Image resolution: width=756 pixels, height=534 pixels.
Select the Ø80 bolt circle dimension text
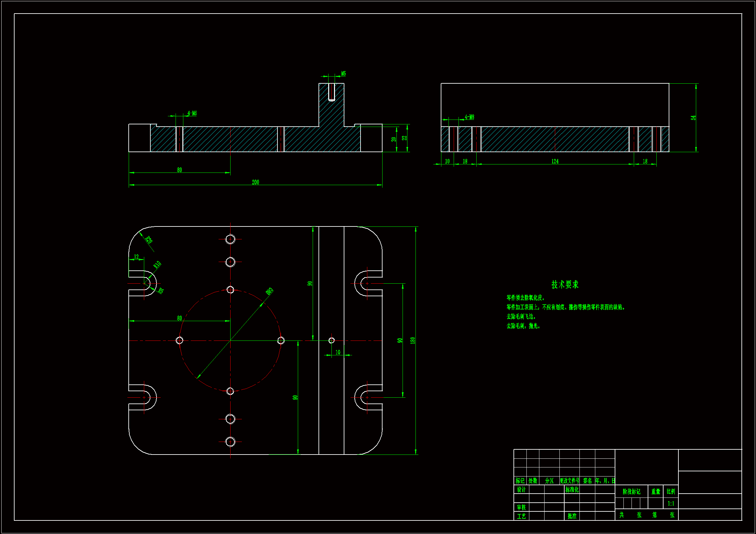[x=269, y=291]
